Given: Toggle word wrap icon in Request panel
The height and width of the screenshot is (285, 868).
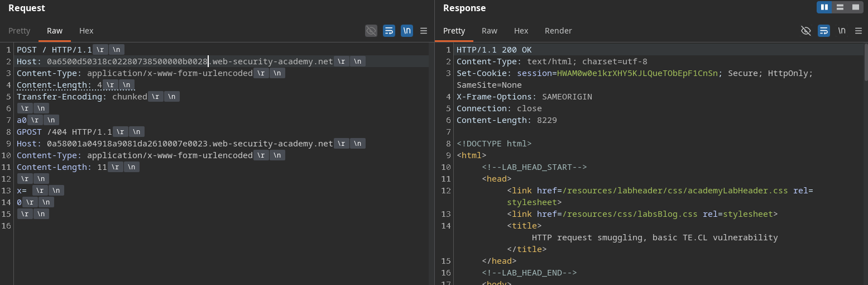Looking at the screenshot, I should 389,31.
